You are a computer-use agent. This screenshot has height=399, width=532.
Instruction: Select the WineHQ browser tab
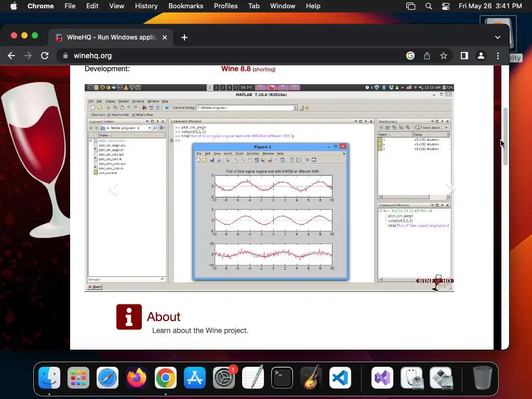[x=111, y=37]
